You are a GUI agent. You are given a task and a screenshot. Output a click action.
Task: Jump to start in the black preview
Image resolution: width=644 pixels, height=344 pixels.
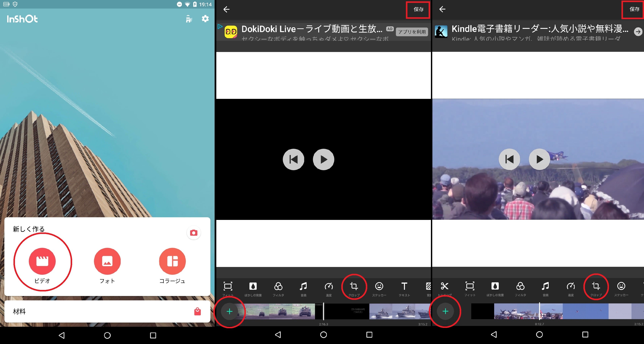pos(293,160)
